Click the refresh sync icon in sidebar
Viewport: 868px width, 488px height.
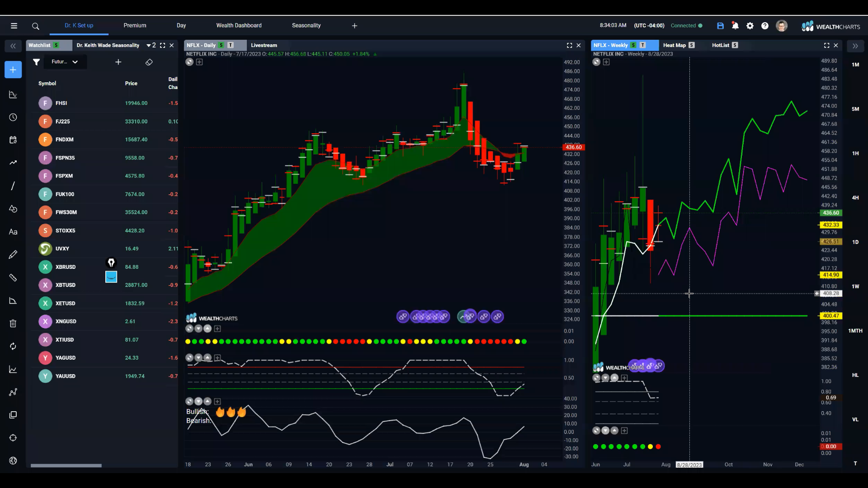tap(13, 346)
